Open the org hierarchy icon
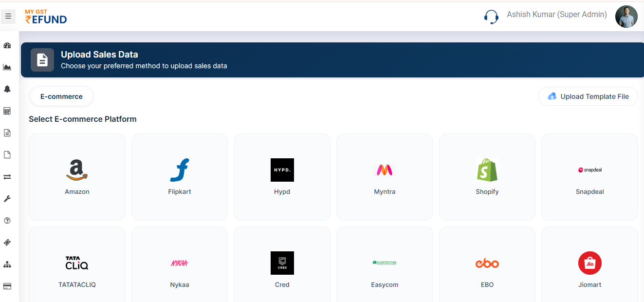The height and width of the screenshot is (302, 644). (x=7, y=264)
